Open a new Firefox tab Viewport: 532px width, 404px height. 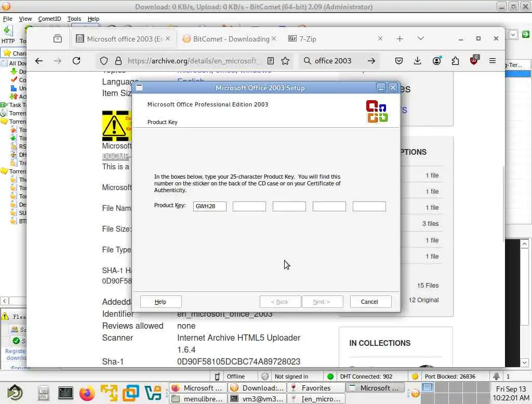click(x=400, y=38)
